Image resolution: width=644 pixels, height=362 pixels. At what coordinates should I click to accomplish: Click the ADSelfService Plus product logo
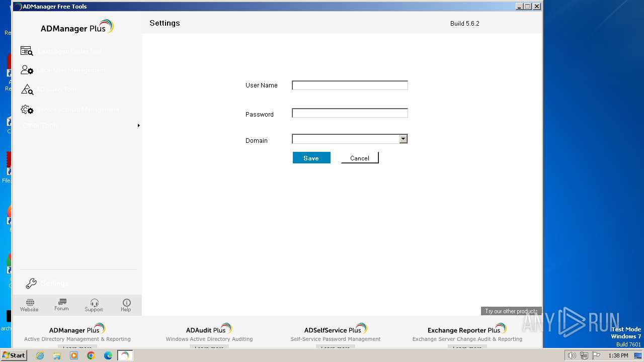tap(336, 329)
